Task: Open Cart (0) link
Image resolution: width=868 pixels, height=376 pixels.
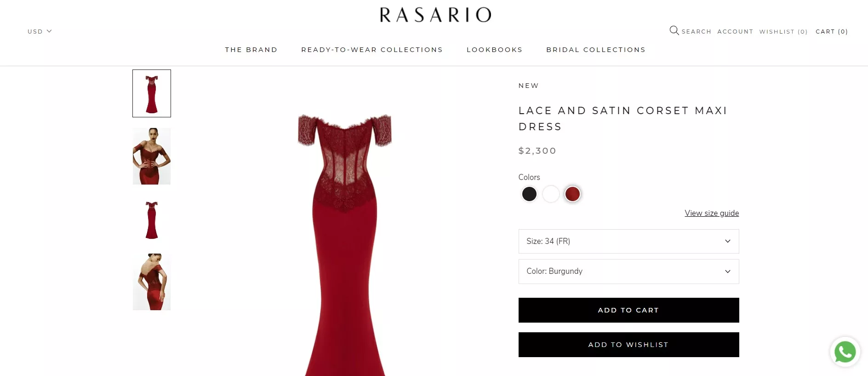Action: pyautogui.click(x=832, y=31)
